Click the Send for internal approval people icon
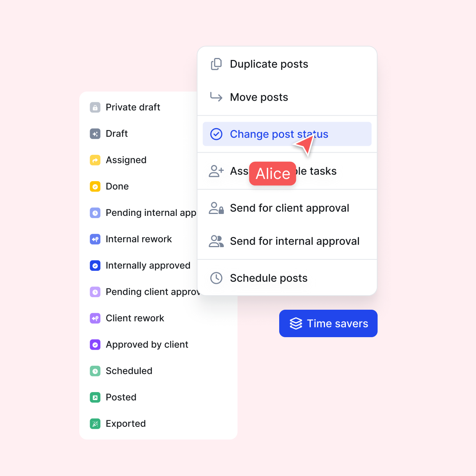 216,241
